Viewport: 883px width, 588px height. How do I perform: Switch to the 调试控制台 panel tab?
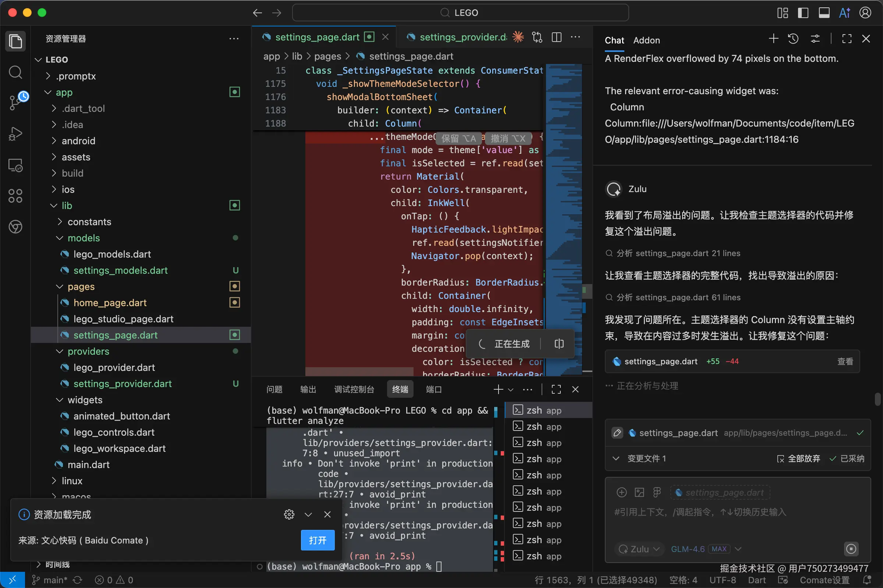[x=354, y=390]
